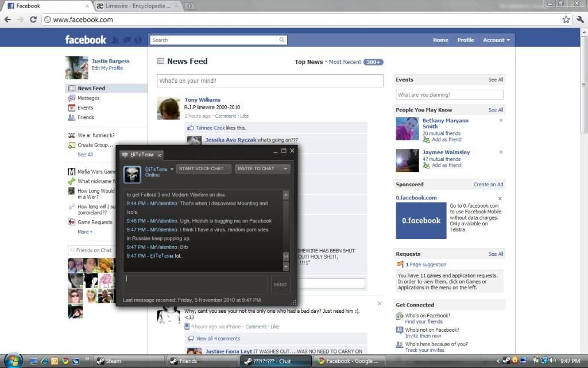Switch to the Limewire Encyclopedia tab

(137, 6)
